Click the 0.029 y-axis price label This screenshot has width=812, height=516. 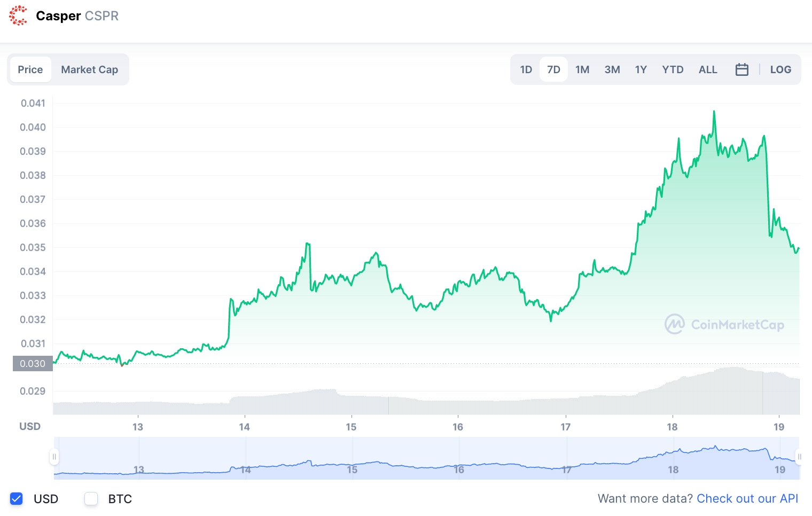pyautogui.click(x=33, y=391)
